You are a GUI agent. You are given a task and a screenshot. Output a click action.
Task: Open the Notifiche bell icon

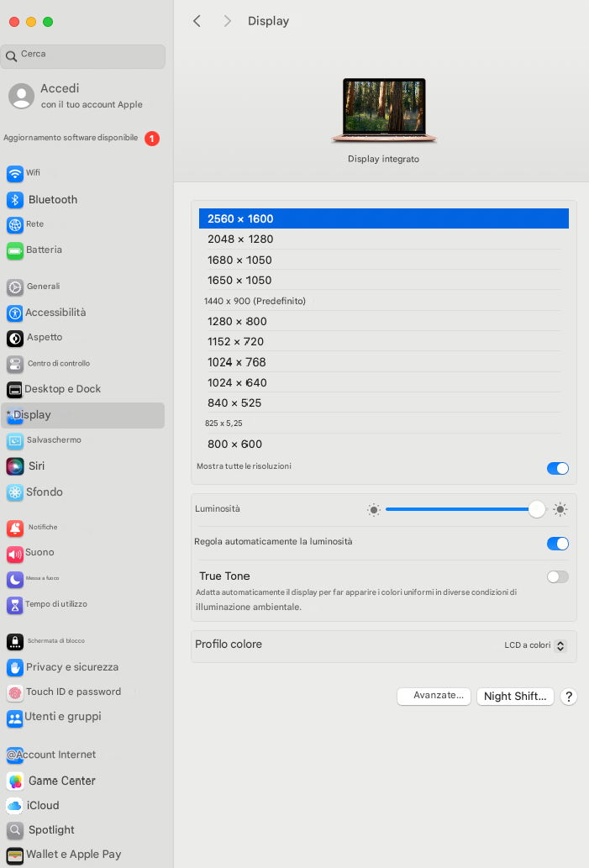15,529
